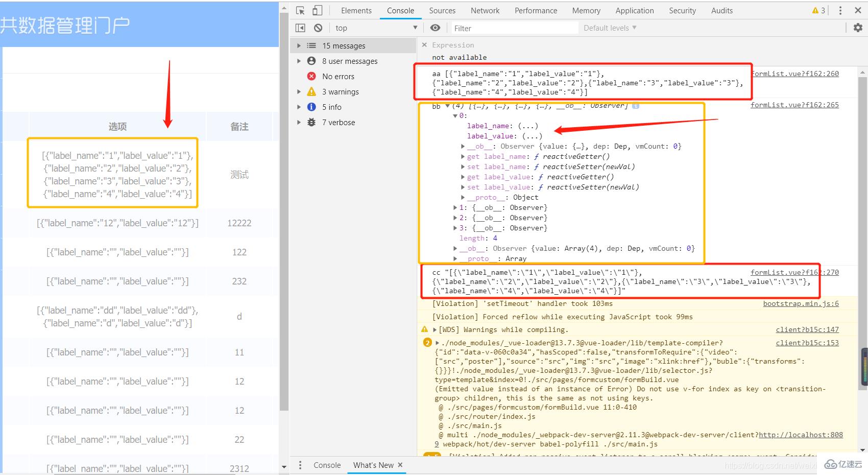Open formList.vue?f162:260 source link
This screenshot has width=868, height=475.
tap(794, 74)
